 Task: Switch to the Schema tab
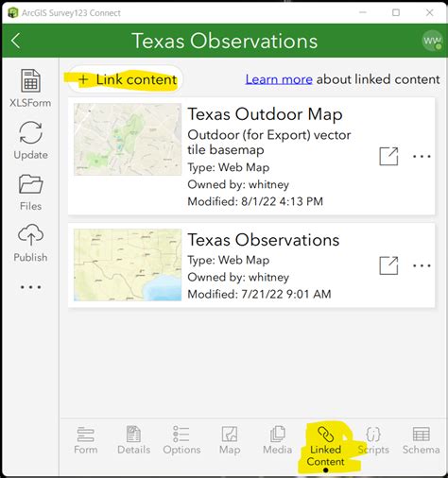[x=422, y=440]
